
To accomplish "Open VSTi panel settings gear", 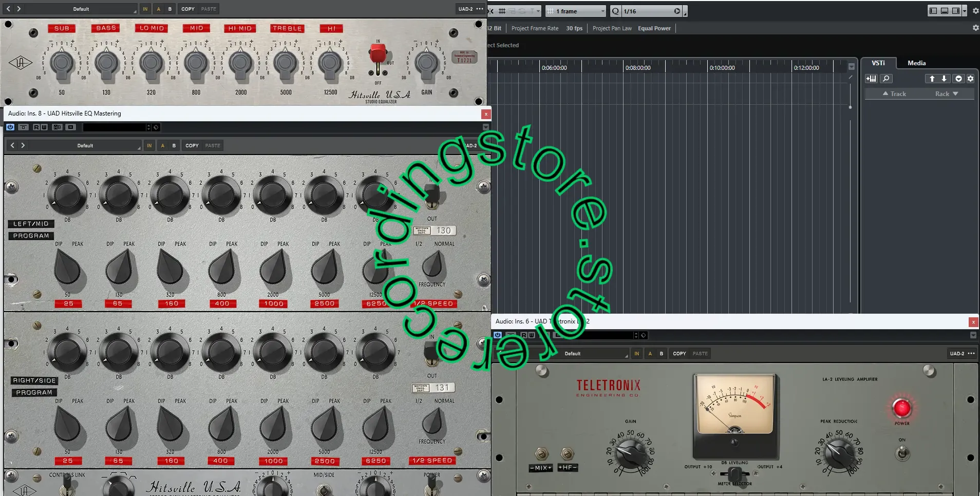I will (x=970, y=79).
